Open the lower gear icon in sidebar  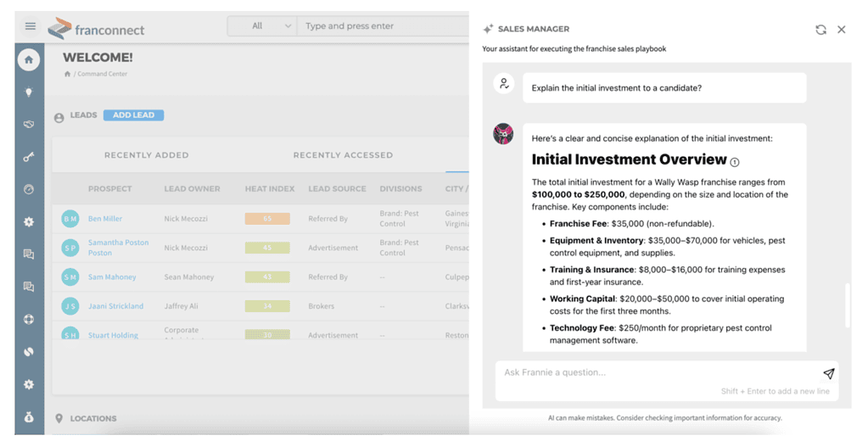pyautogui.click(x=29, y=384)
